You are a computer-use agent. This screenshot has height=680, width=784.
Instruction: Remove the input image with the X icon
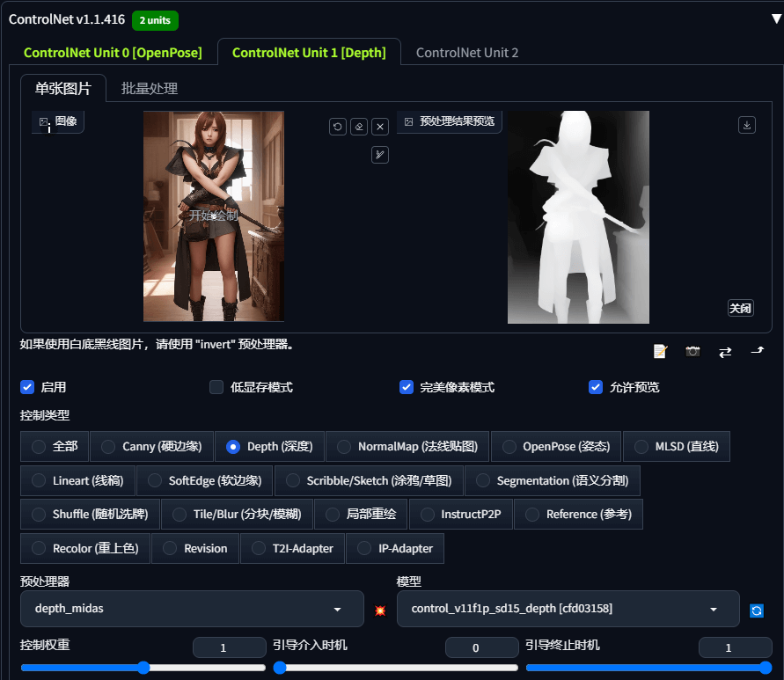(x=380, y=127)
